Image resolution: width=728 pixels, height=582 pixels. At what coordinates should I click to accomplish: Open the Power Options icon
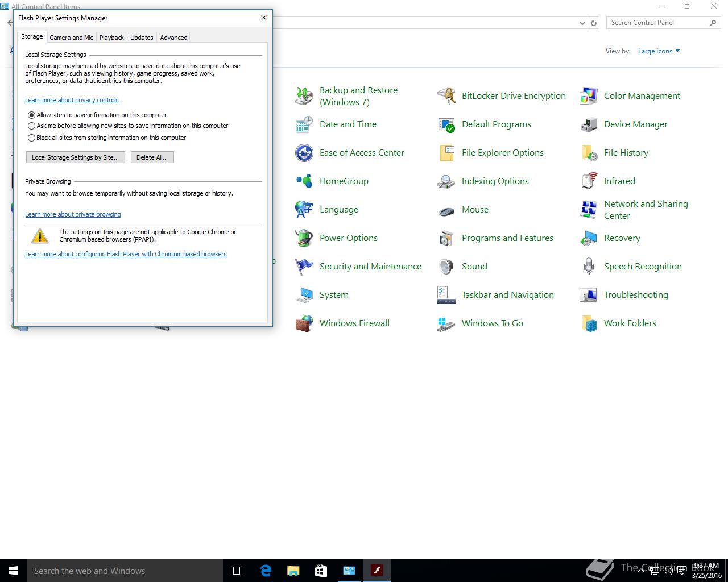(304, 238)
